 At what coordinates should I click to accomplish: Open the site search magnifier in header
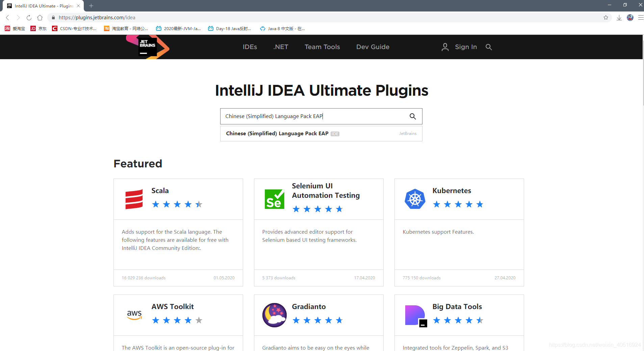[489, 47]
